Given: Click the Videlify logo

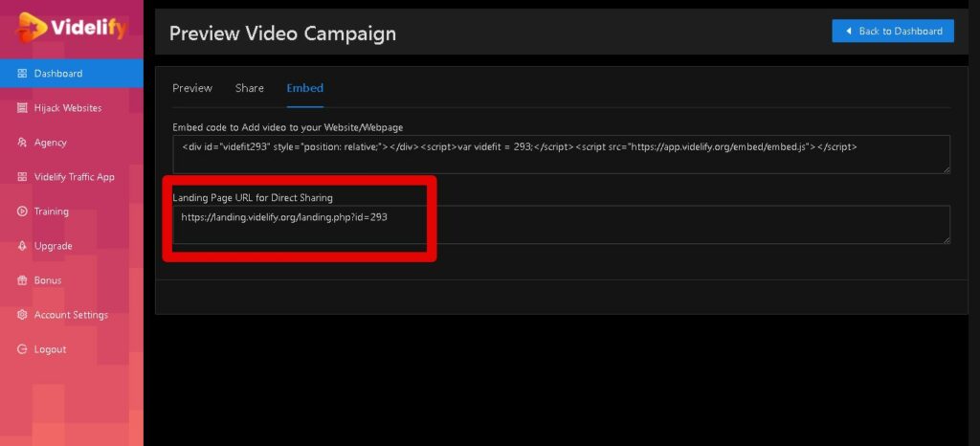Looking at the screenshot, I should pos(72,27).
